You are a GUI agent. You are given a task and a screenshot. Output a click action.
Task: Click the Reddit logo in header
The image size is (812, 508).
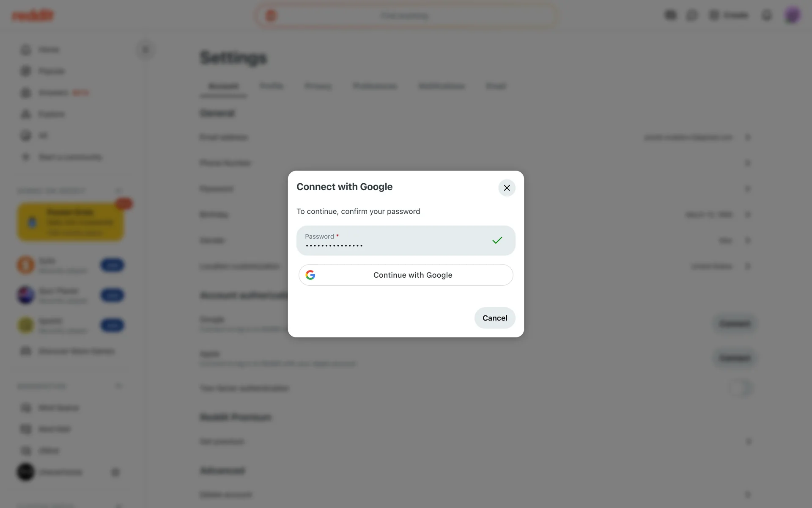pyautogui.click(x=33, y=16)
